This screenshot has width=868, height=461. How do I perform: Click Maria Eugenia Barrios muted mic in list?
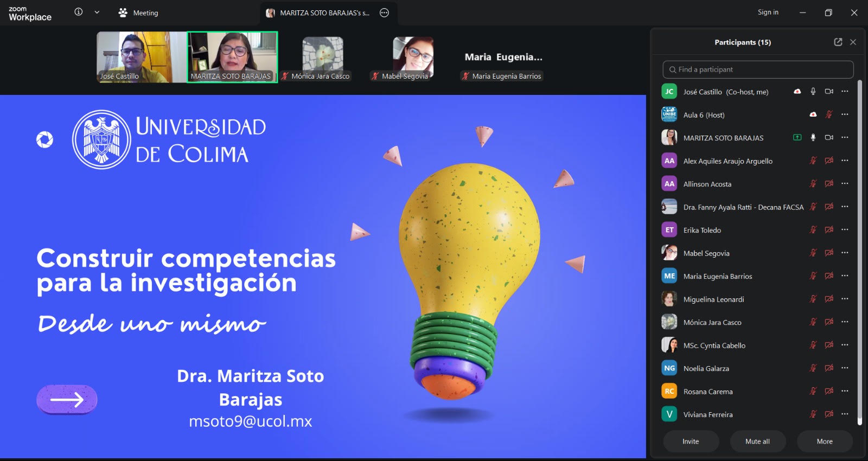pyautogui.click(x=813, y=276)
